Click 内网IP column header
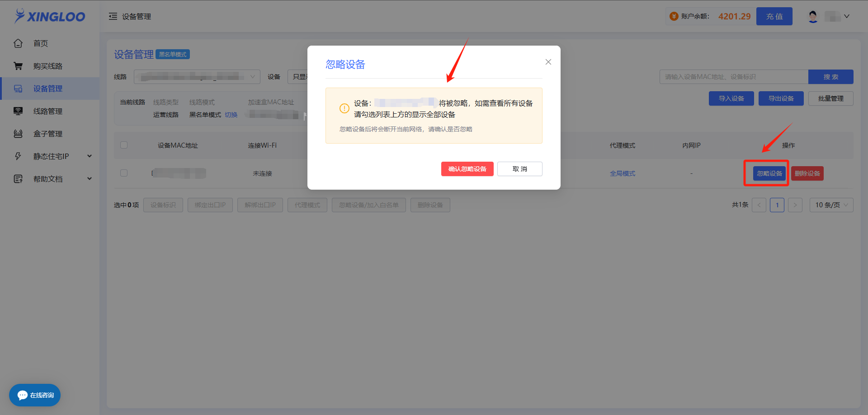 click(691, 145)
